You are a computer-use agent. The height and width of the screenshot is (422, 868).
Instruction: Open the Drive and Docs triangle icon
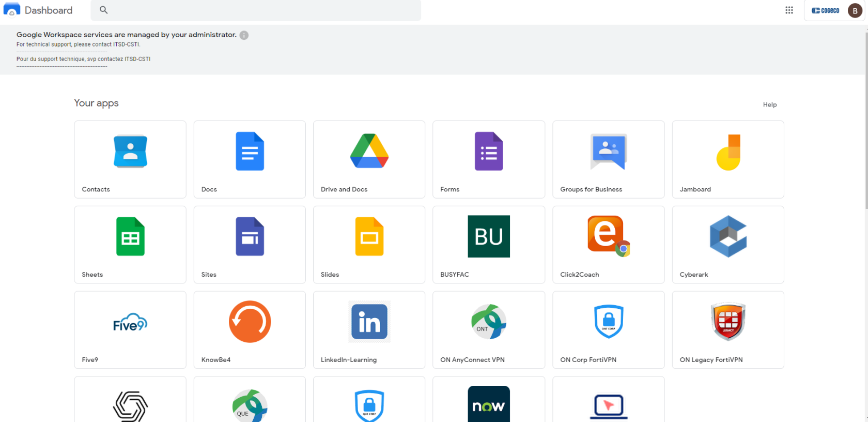(369, 151)
